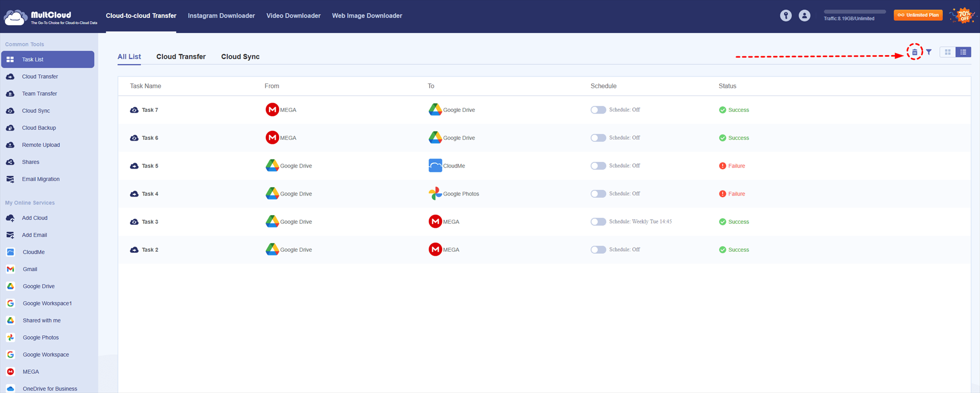Click the 70% off promotion badge
The image size is (980, 393).
[x=962, y=15]
